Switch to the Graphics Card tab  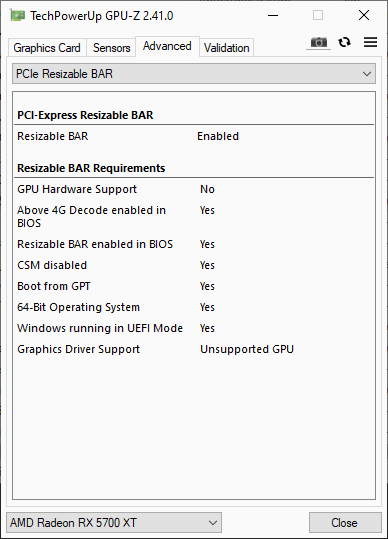point(47,48)
